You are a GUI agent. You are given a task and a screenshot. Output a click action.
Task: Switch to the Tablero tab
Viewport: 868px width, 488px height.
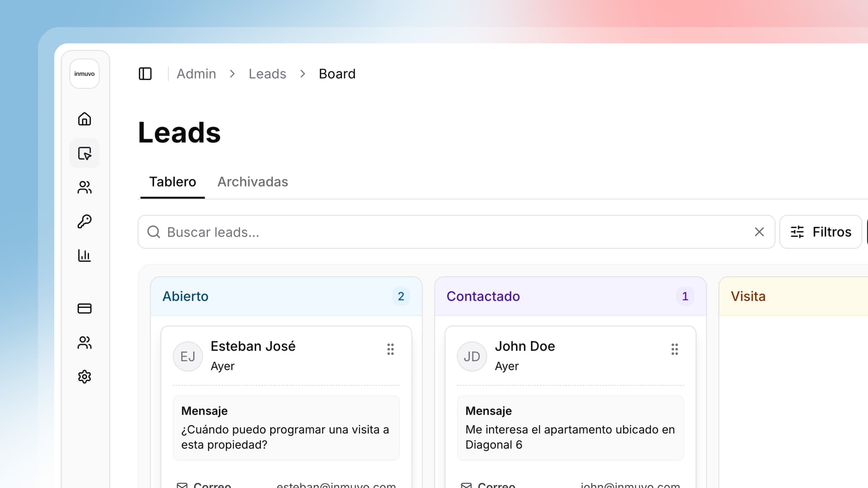click(173, 182)
